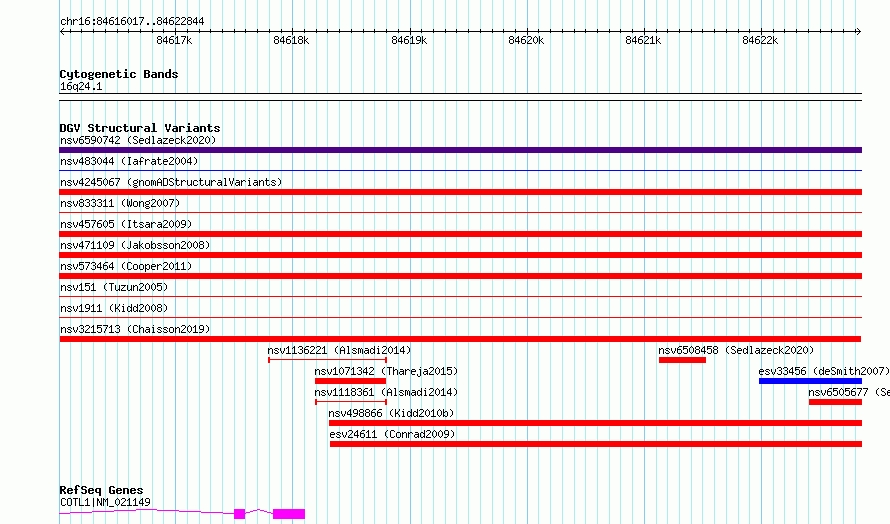Open nsv4245067 (gnomADStructuralVariants) label
The image size is (890, 524).
[x=171, y=182]
